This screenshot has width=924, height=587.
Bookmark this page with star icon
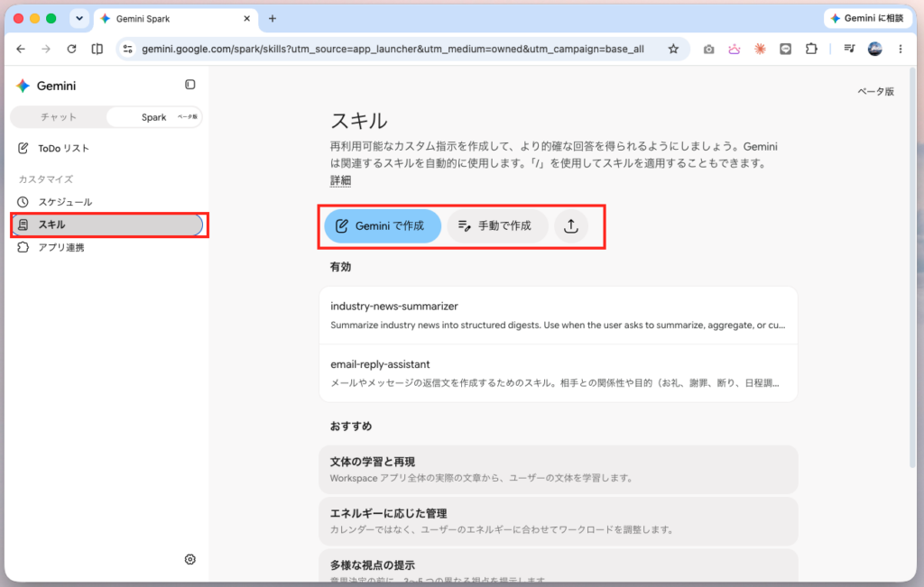[673, 49]
